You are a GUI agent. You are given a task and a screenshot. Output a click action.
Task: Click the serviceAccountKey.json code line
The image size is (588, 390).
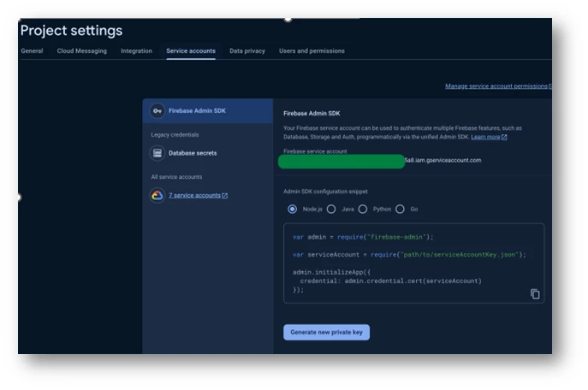pyautogui.click(x=409, y=255)
